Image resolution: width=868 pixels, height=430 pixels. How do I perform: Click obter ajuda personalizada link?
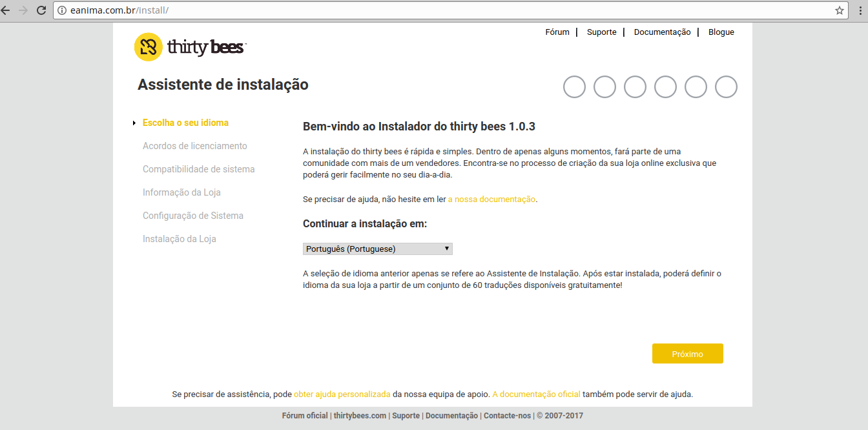pyautogui.click(x=341, y=394)
